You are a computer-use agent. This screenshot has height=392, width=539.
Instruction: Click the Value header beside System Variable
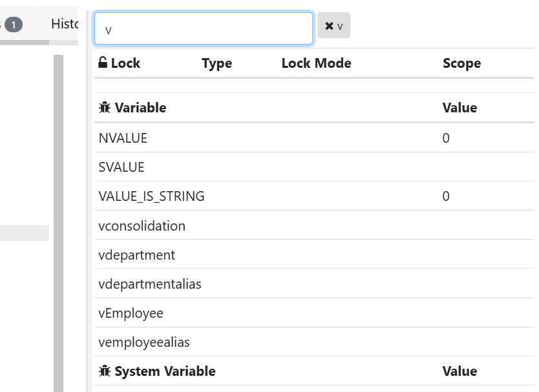pyautogui.click(x=460, y=371)
